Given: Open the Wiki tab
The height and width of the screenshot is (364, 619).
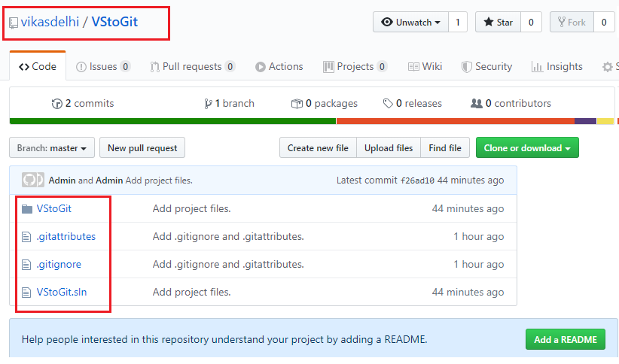Looking at the screenshot, I should pos(425,66).
